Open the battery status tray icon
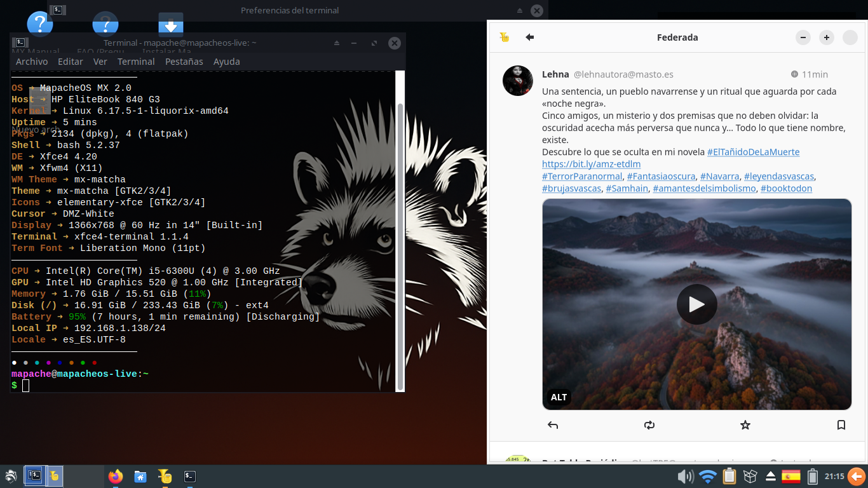 [812, 476]
